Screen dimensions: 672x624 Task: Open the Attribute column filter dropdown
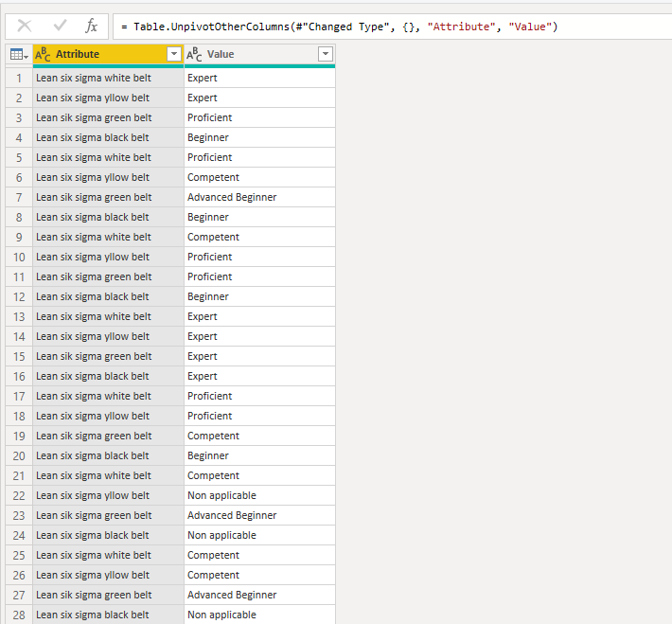[174, 54]
